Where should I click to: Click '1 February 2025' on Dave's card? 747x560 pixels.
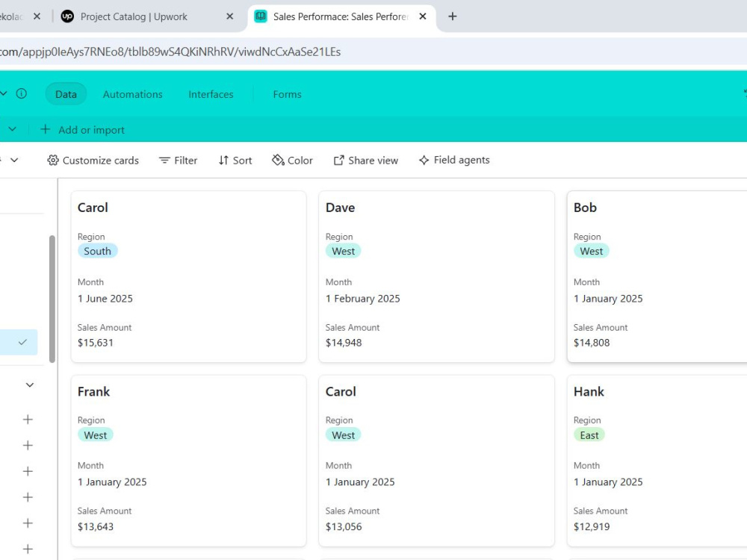click(x=362, y=299)
